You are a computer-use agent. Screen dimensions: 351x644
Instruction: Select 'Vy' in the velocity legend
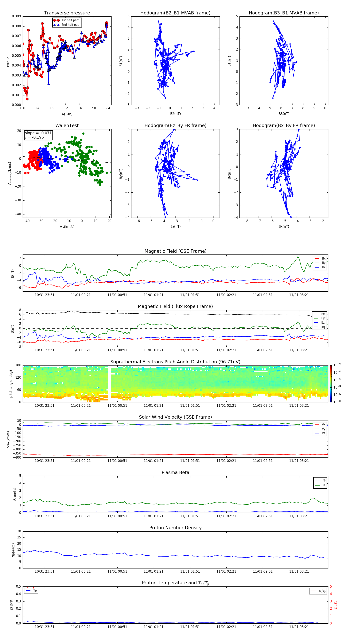(320, 429)
